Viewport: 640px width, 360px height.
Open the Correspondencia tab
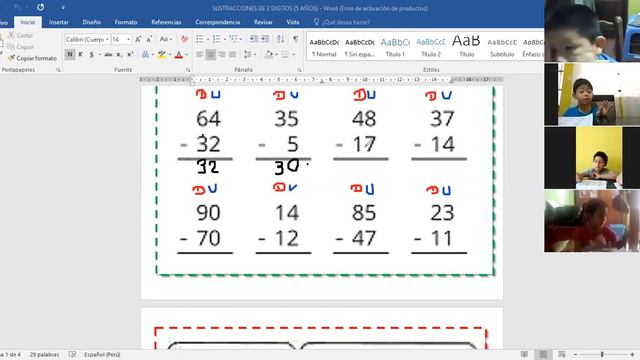tap(218, 22)
